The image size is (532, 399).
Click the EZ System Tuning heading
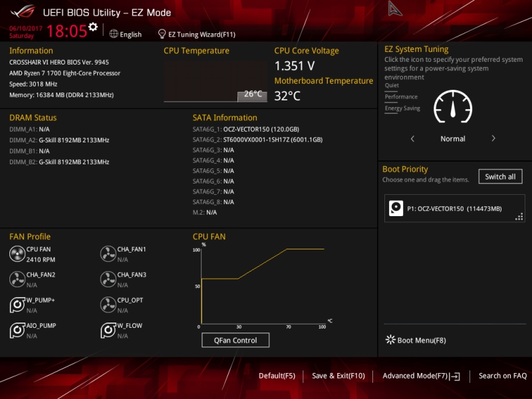pos(416,49)
